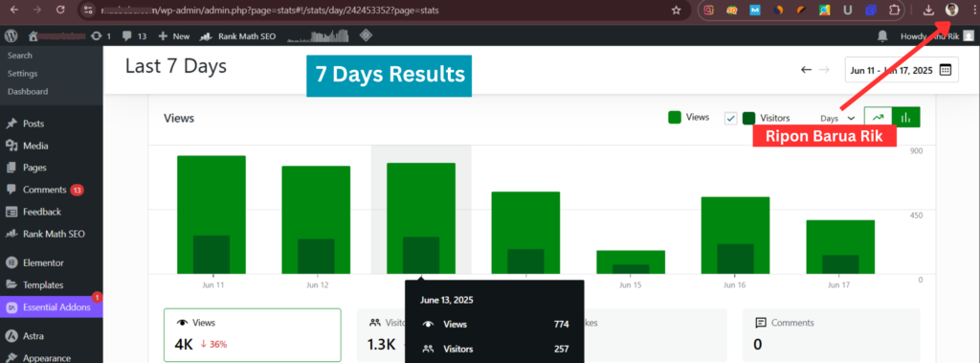Click the Last 7 Days heading
980x363 pixels.
point(176,66)
